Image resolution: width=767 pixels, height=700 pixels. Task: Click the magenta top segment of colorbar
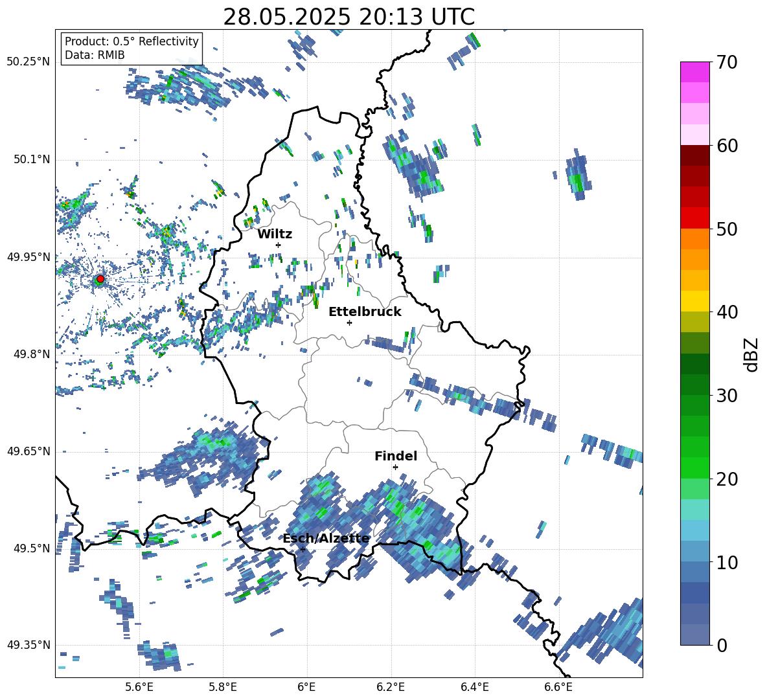[694, 73]
